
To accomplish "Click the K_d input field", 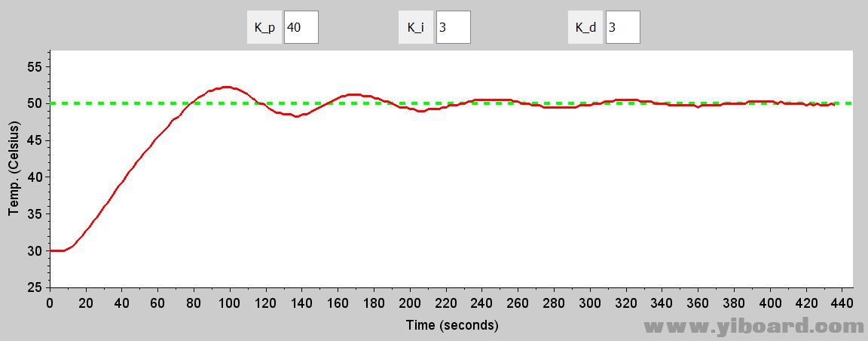I will tap(623, 26).
